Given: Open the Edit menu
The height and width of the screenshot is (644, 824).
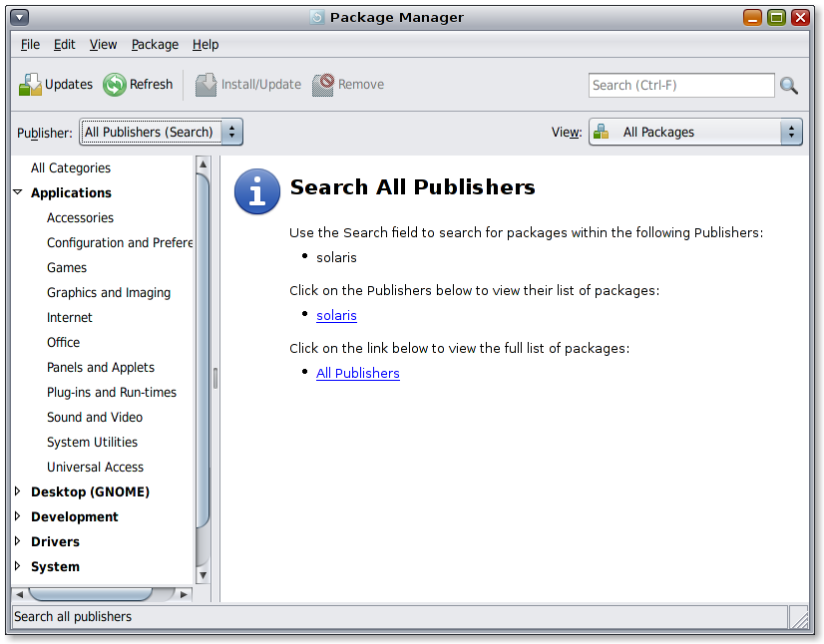Looking at the screenshot, I should [x=64, y=44].
